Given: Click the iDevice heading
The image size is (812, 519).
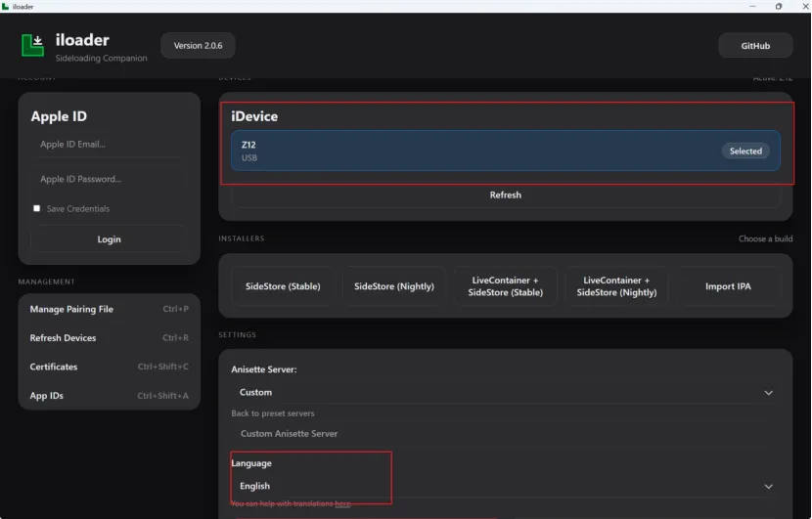Looking at the screenshot, I should pyautogui.click(x=254, y=116).
